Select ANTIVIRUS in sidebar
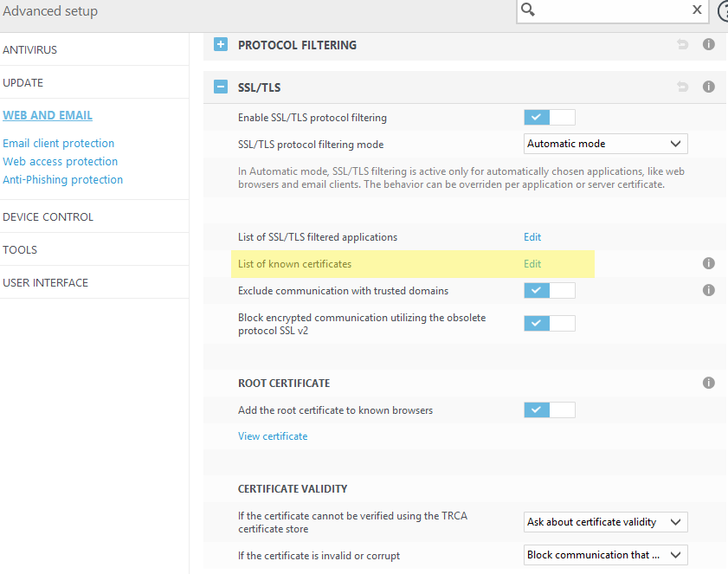Viewport: 728px width, 574px height. [29, 49]
